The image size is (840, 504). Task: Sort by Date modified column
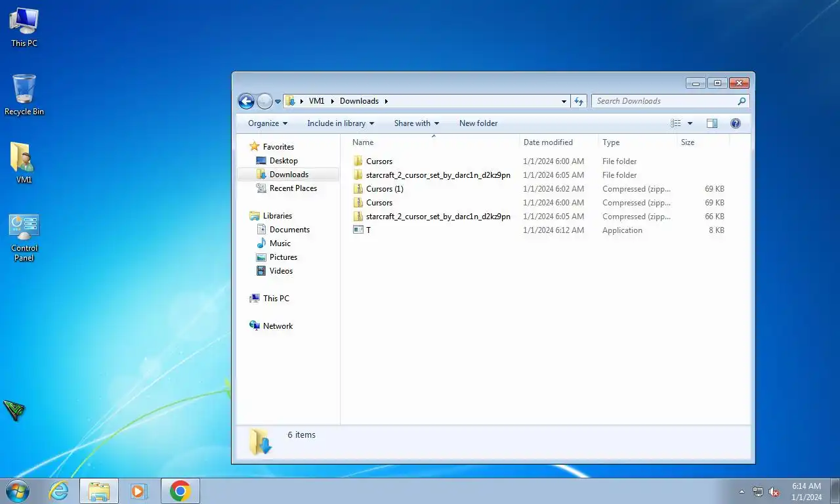(558, 142)
